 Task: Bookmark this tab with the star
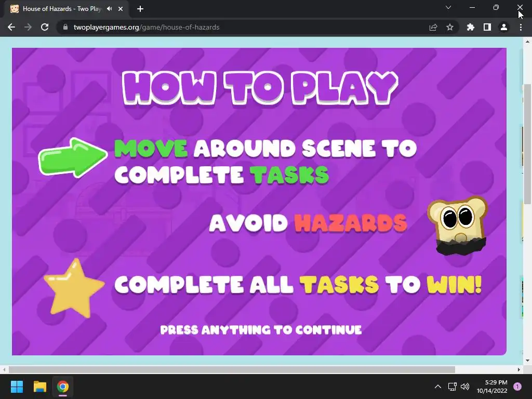pos(450,27)
